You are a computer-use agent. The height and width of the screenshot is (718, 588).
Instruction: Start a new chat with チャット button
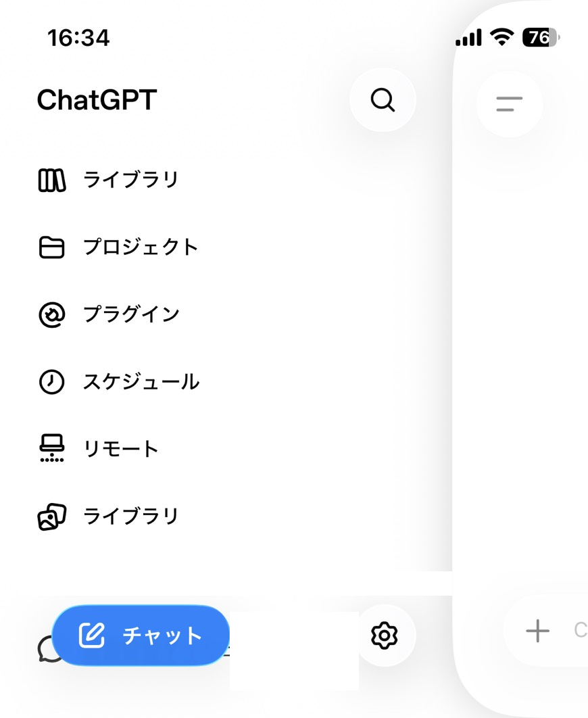141,635
